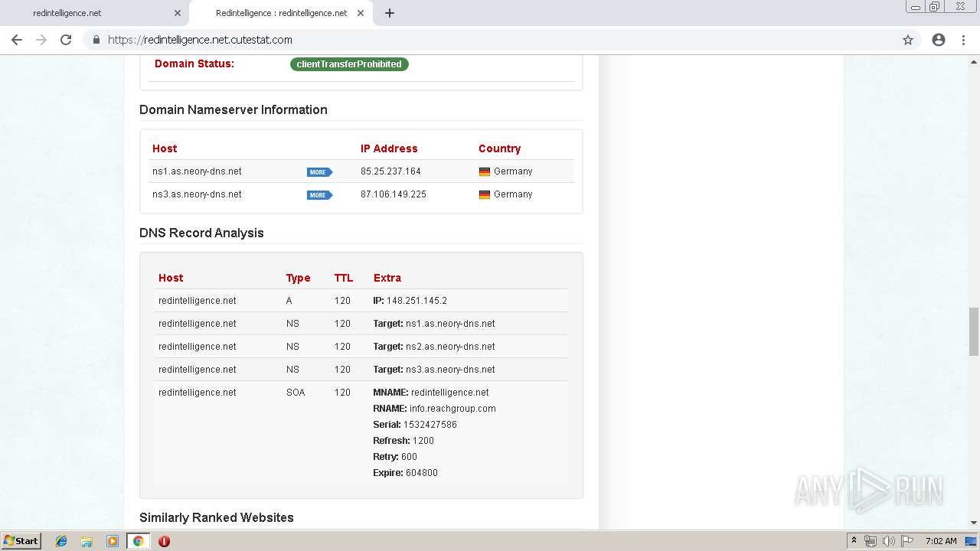
Task: Open the red stop-sign antivirus taskbar icon
Action: coord(164,541)
